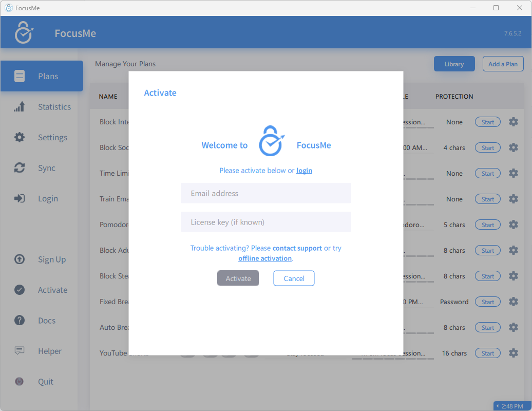
Task: Follow the login link in dialog
Action: pos(304,171)
